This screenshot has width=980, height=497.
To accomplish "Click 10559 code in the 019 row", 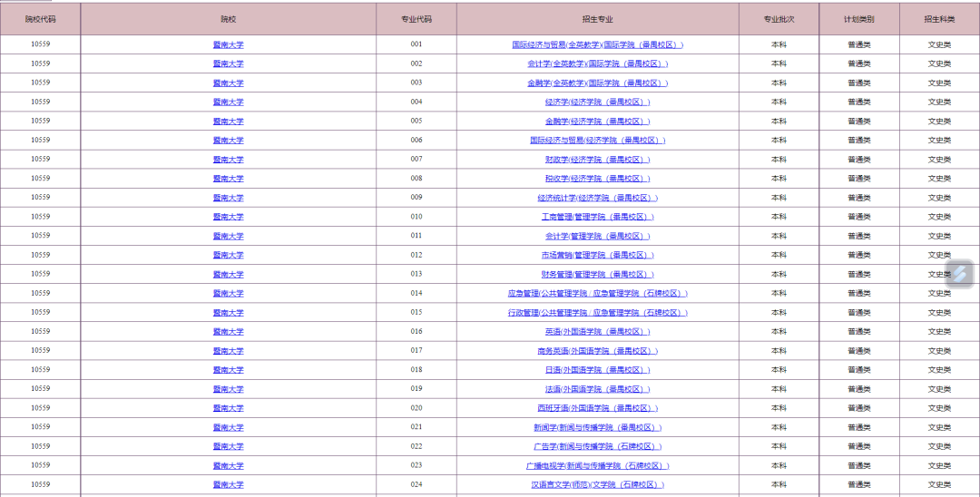I will [40, 388].
